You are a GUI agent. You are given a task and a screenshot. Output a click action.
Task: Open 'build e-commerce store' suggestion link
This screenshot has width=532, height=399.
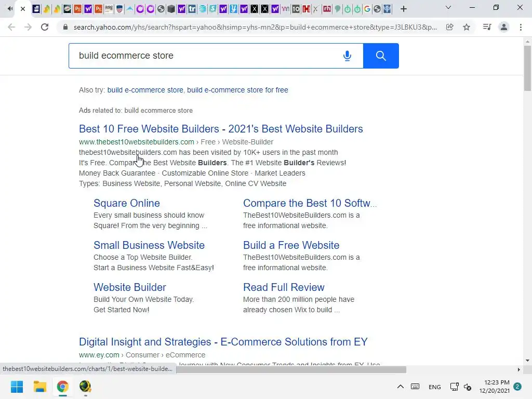[x=145, y=90]
